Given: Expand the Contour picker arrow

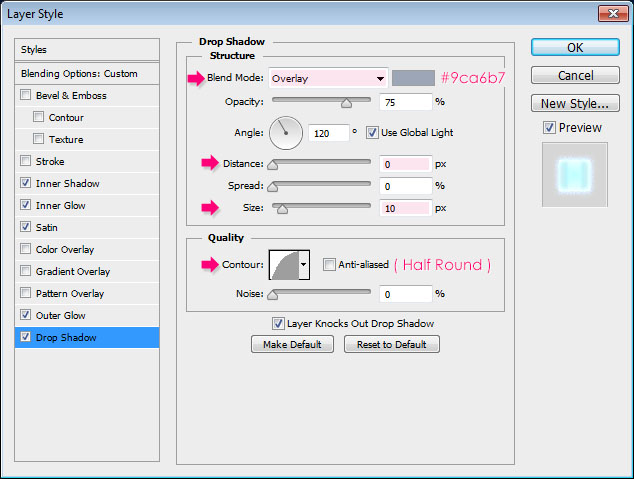Looking at the screenshot, I should click(x=304, y=264).
